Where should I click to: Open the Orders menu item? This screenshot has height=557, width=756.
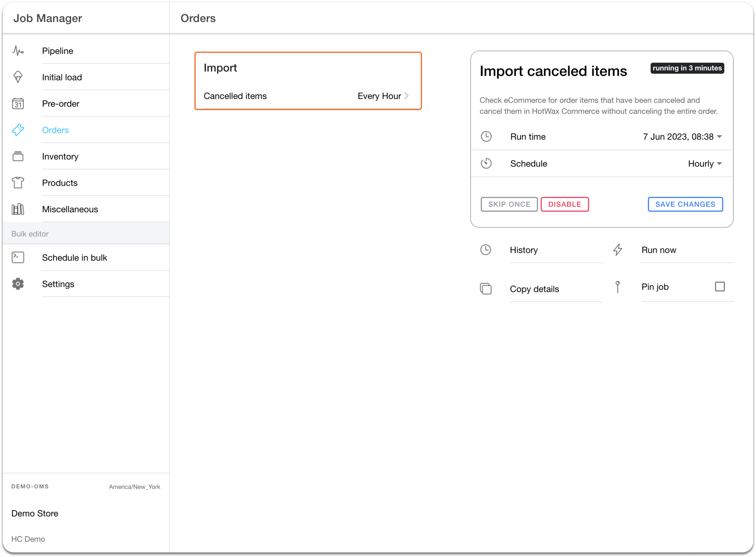(55, 130)
